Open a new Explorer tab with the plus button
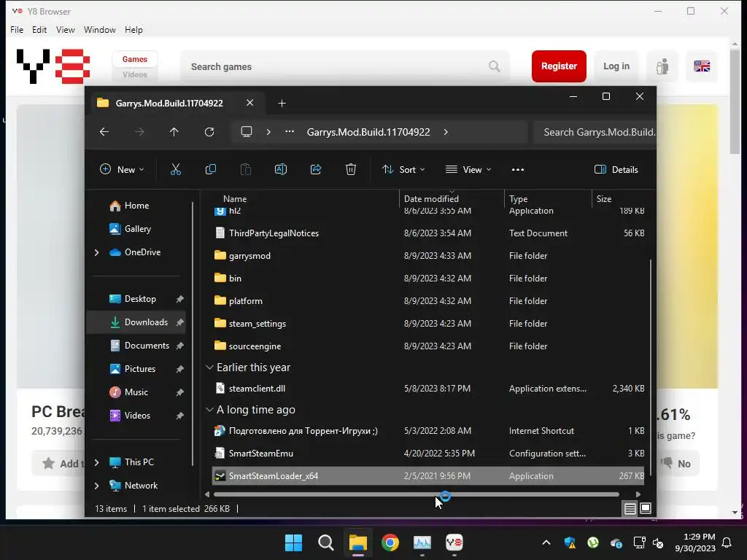Viewport: 747px width, 560px height. [x=282, y=104]
